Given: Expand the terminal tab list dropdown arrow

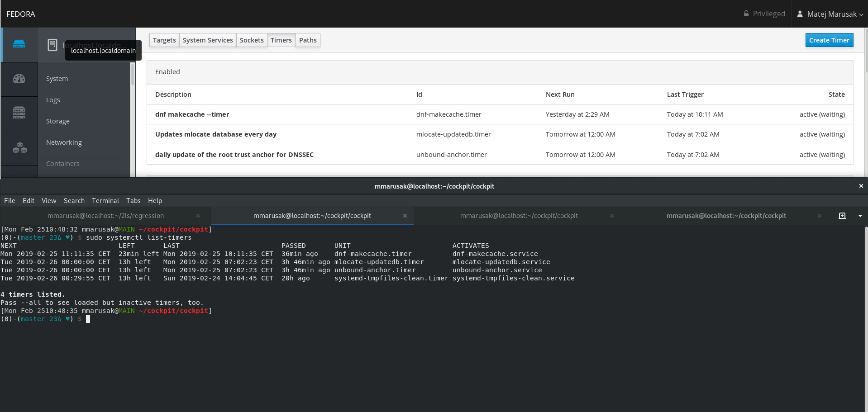Looking at the screenshot, I should click(x=860, y=216).
